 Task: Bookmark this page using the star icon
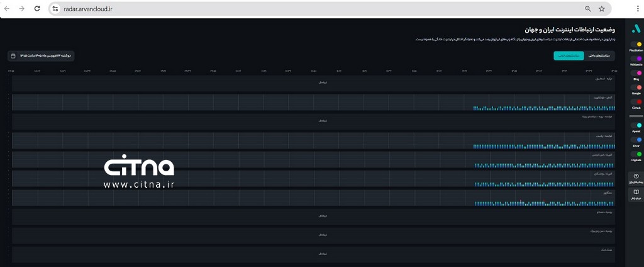coord(602,9)
